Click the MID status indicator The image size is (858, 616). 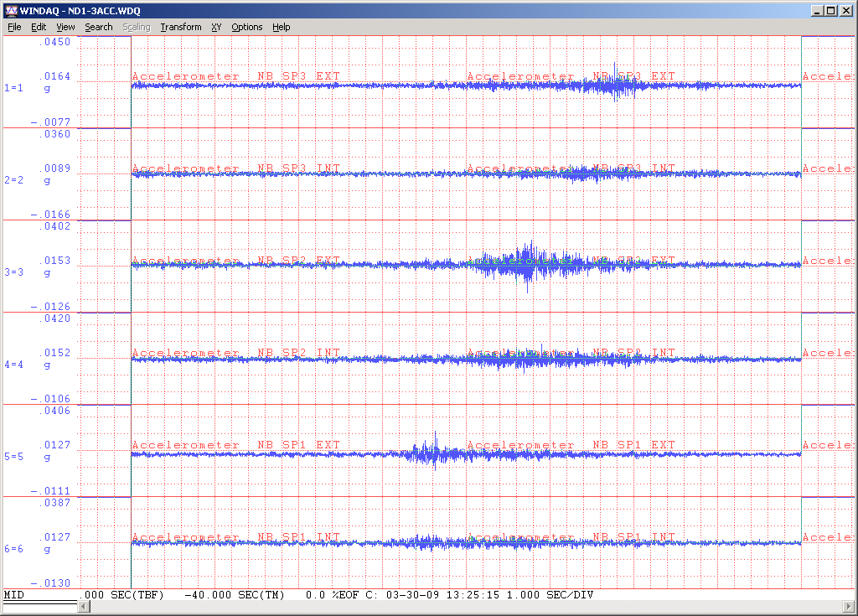pos(13,595)
